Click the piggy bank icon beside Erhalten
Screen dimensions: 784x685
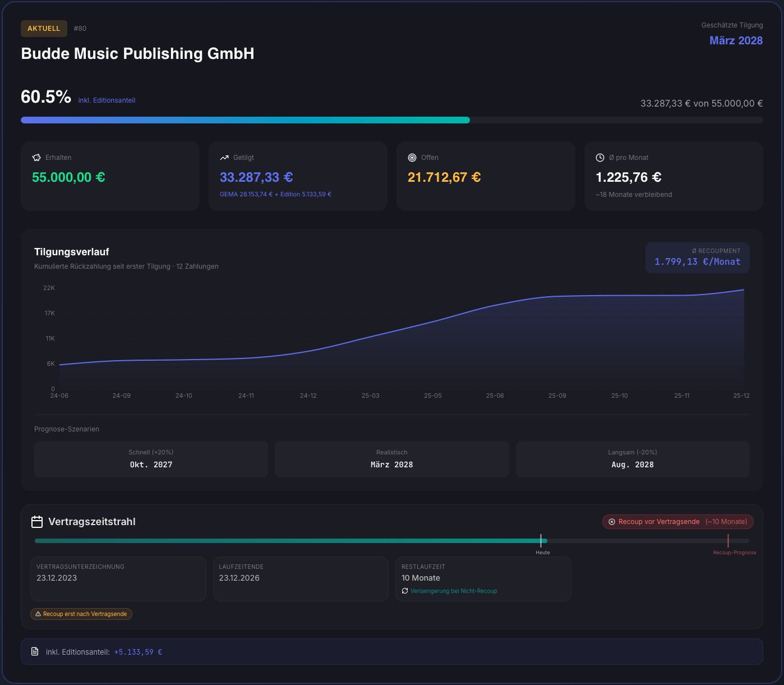pos(37,158)
